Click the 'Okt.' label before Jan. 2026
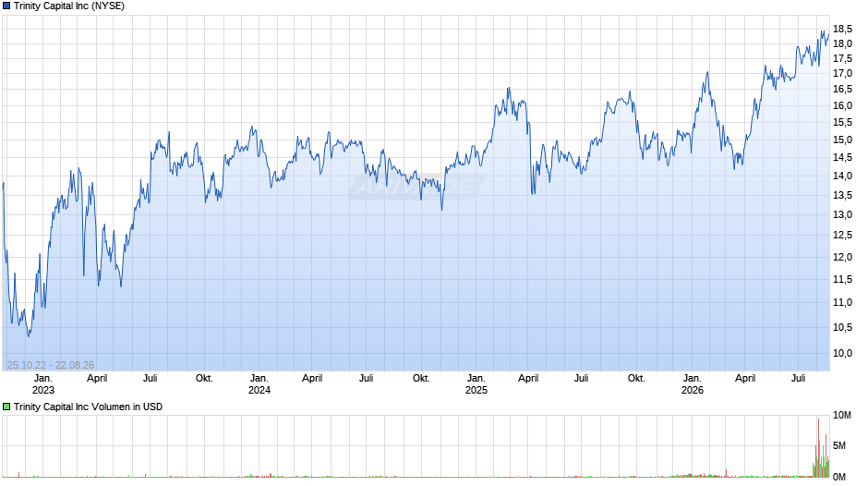 636,379
